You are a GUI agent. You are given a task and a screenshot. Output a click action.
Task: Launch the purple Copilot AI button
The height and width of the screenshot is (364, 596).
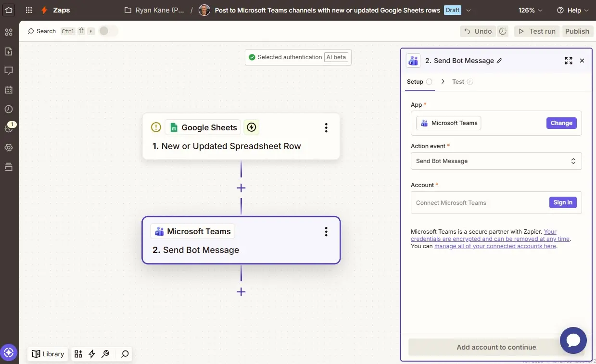click(x=9, y=352)
